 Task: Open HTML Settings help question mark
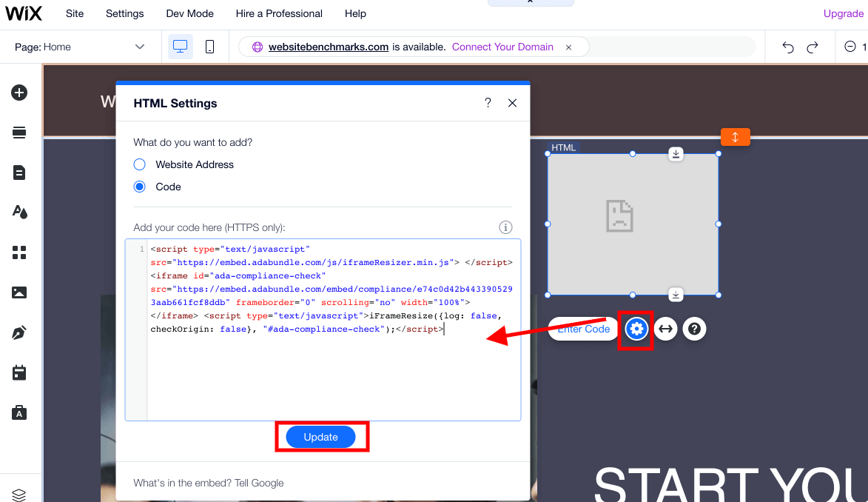488,103
